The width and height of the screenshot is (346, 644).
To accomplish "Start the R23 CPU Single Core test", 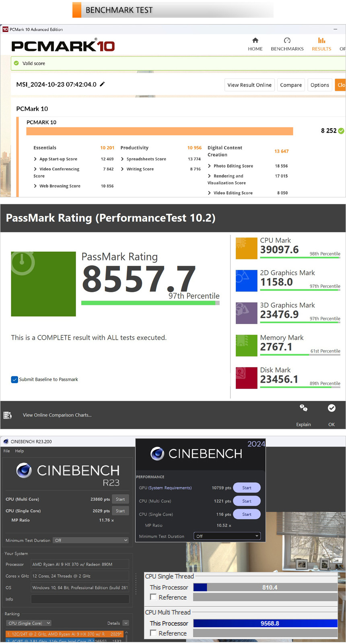I will (x=120, y=511).
